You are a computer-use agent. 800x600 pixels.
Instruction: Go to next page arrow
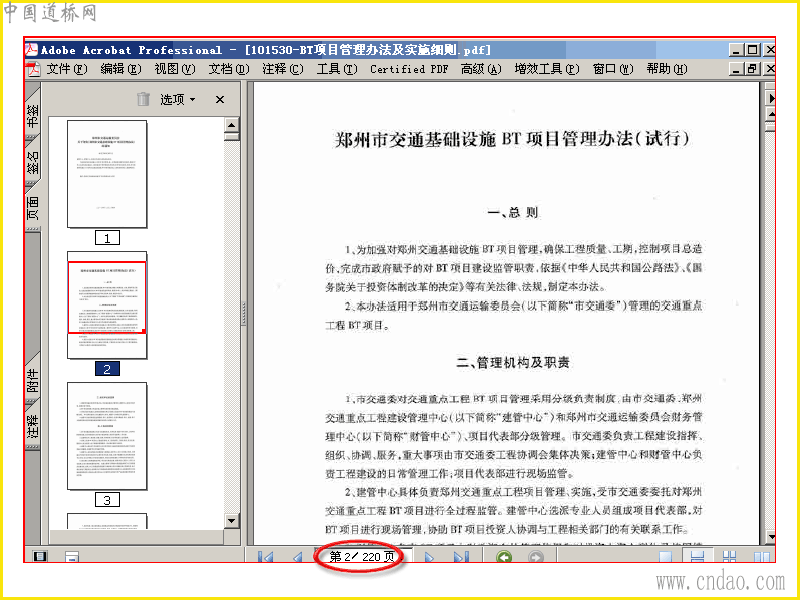click(x=429, y=557)
